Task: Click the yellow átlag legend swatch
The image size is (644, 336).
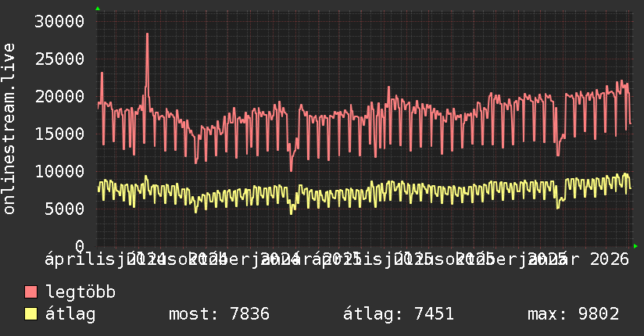Action: tap(30, 314)
